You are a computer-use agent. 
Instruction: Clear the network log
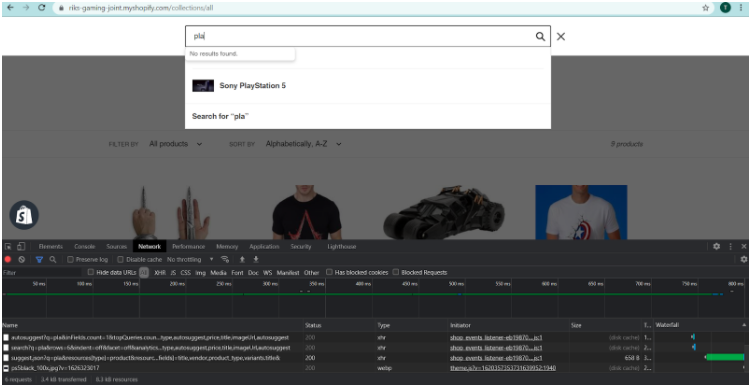21,259
